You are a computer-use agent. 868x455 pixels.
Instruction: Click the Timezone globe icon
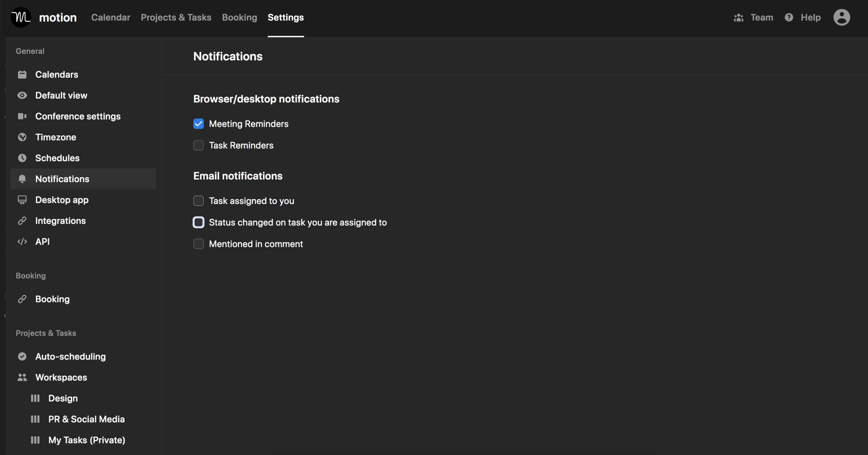[x=22, y=137]
